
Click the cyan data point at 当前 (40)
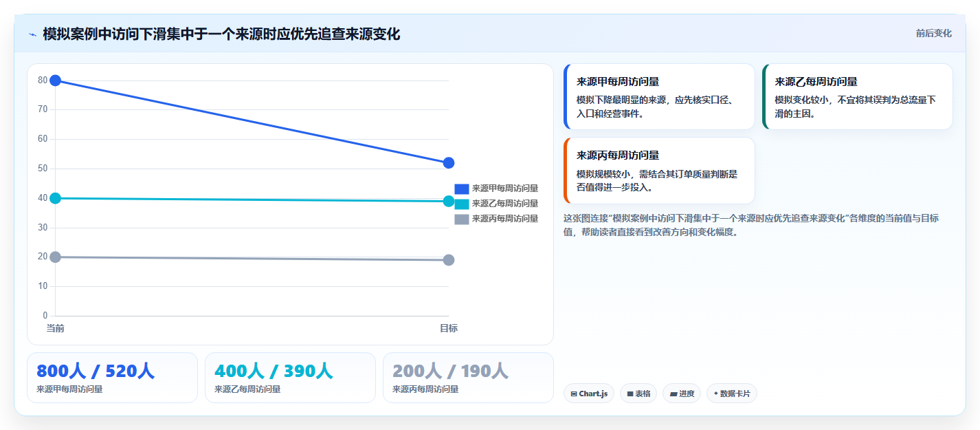[x=56, y=198]
